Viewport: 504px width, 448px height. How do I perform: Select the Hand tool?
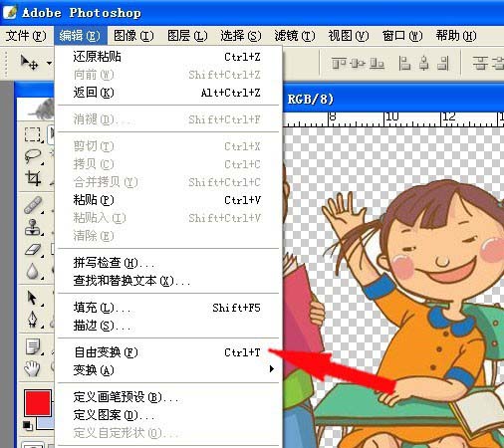click(x=32, y=368)
